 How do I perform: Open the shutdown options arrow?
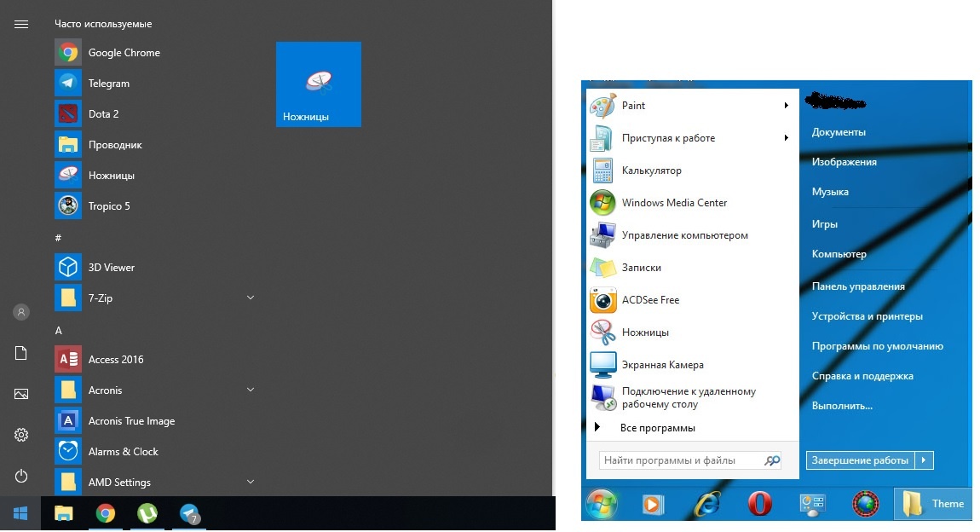pos(925,460)
